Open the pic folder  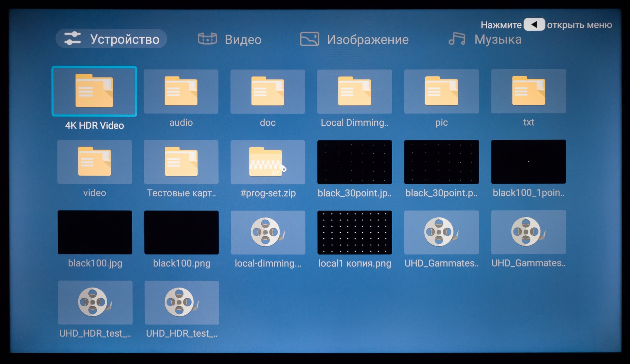pyautogui.click(x=441, y=91)
